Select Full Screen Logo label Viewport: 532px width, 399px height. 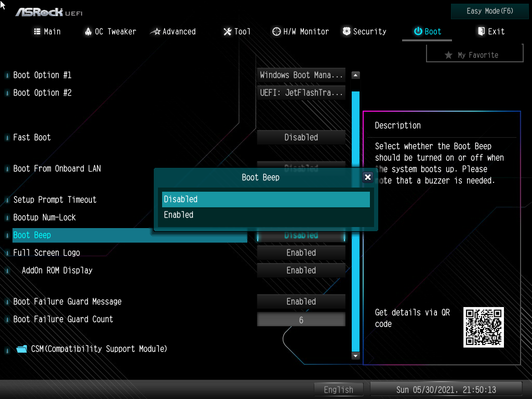tap(46, 253)
